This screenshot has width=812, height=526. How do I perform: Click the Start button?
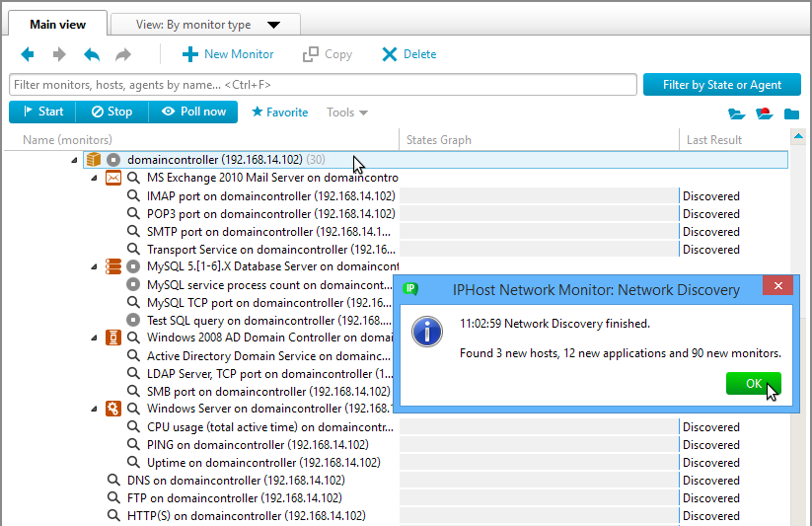[42, 112]
